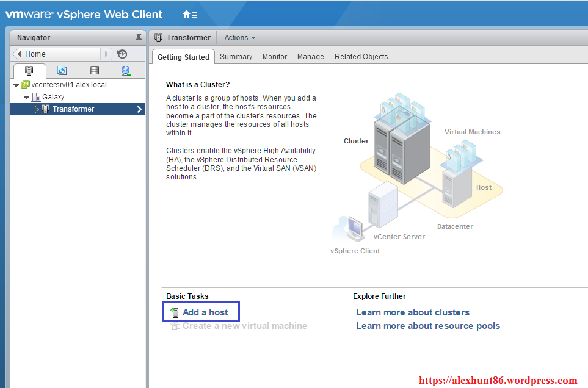This screenshot has width=588, height=388.
Task: Click the Cluster illustration in diagram
Action: tap(401, 138)
